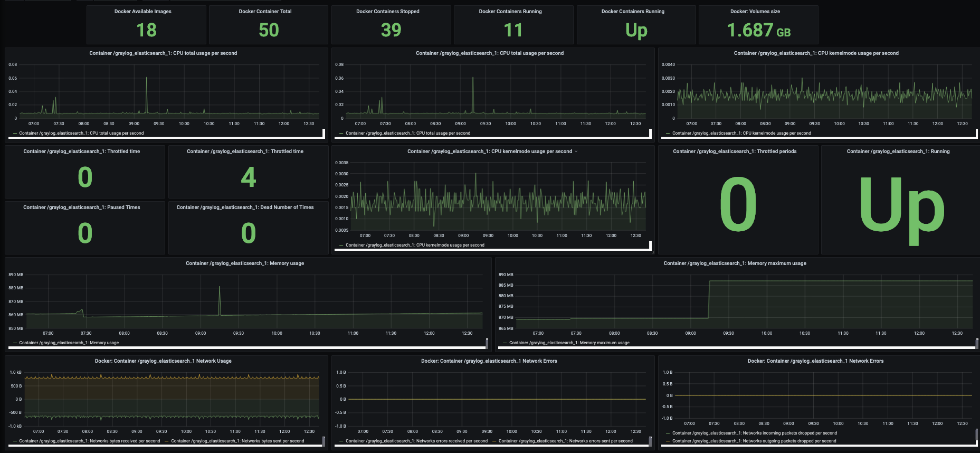
Task: Open the Throttled periods panel title menu
Action: 735,152
